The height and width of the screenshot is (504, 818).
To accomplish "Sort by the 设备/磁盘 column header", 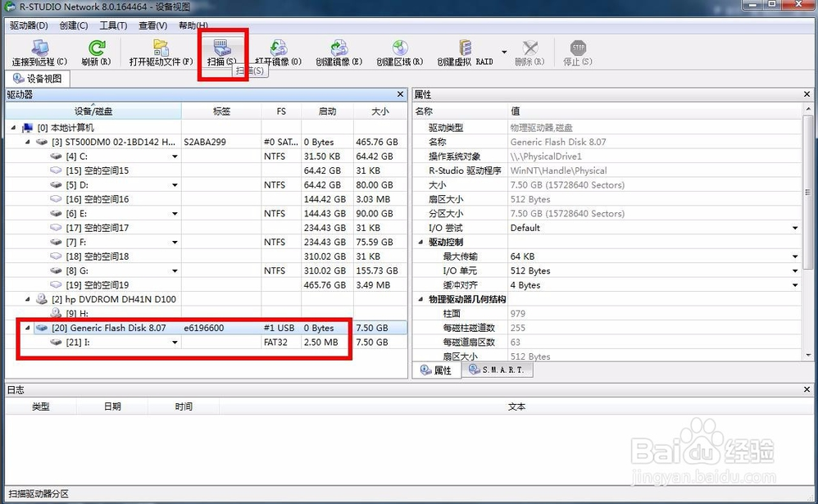I will (x=93, y=111).
